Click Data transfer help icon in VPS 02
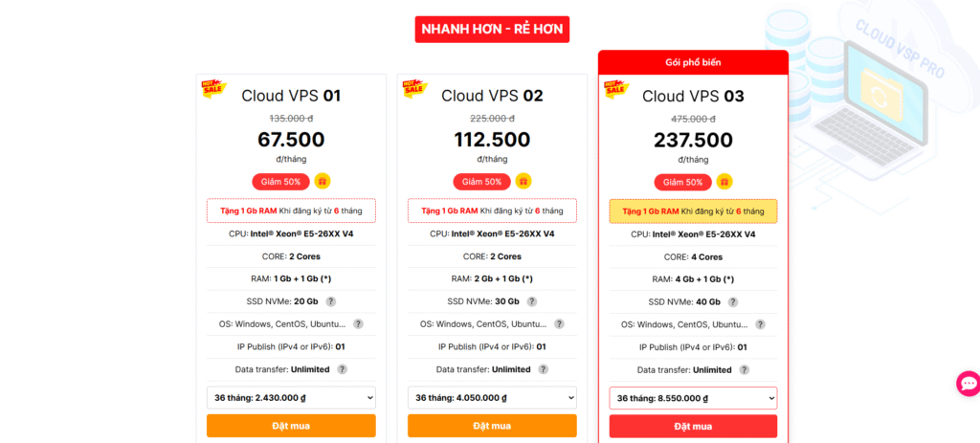The width and height of the screenshot is (980, 443). 543,369
